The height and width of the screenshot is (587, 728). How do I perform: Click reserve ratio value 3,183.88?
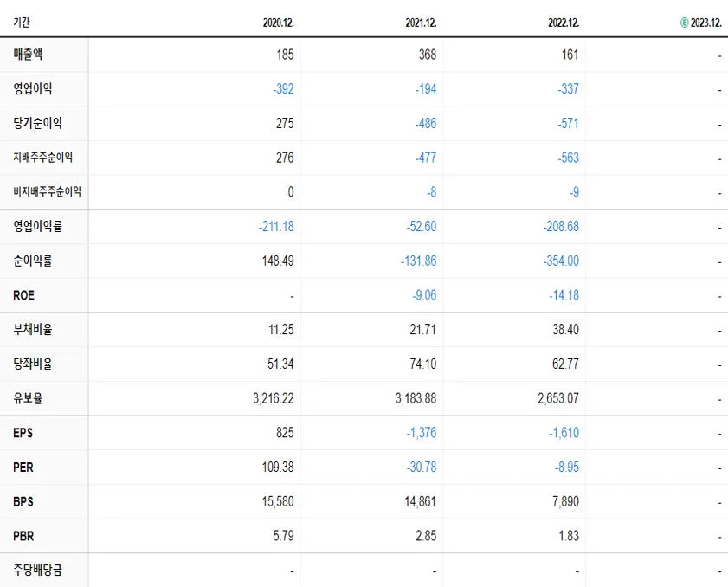click(x=416, y=398)
